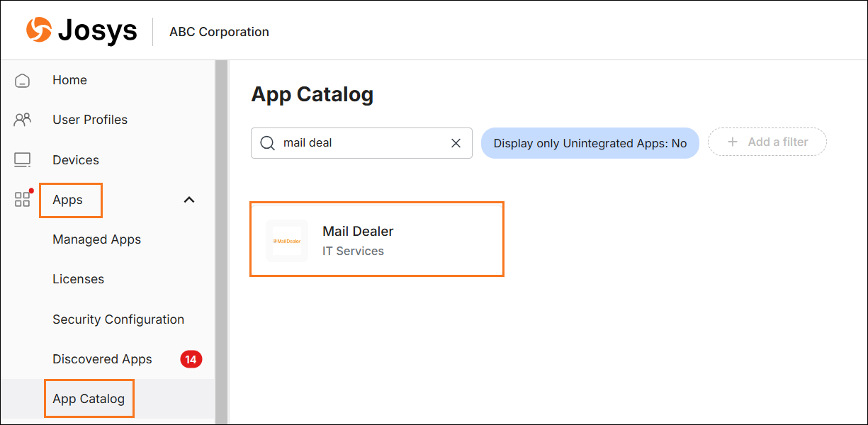Open Security Configuration

(118, 319)
